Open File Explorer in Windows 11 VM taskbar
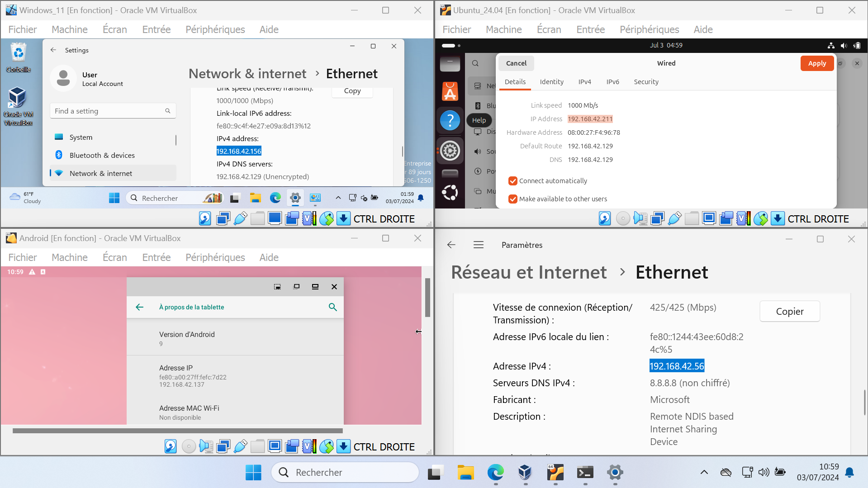 pyautogui.click(x=256, y=198)
